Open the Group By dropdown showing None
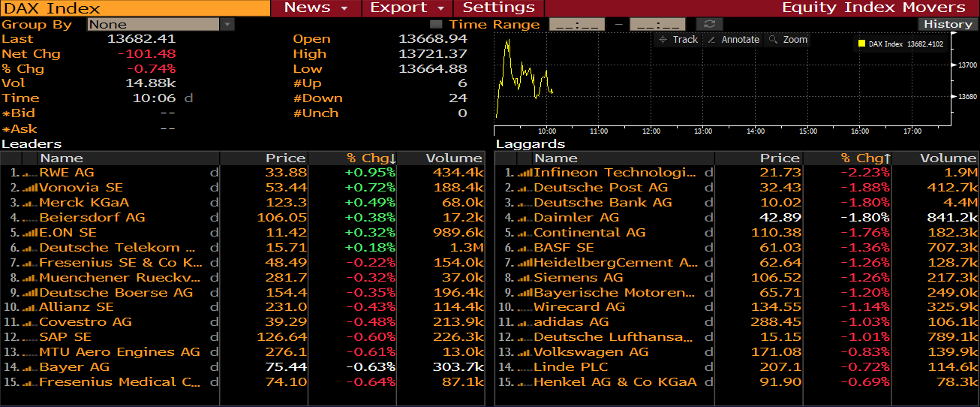The width and height of the screenshot is (980, 407). (161, 24)
